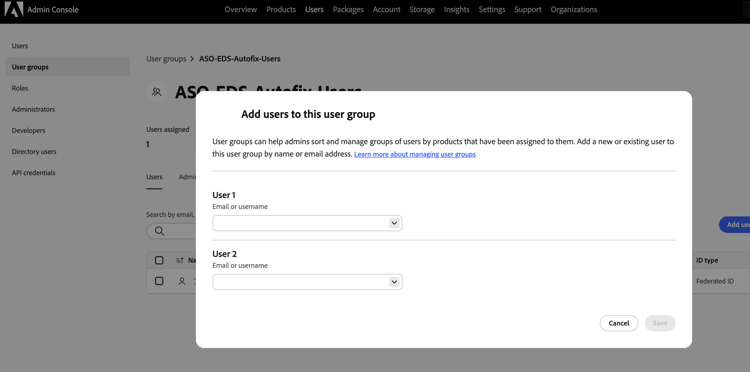Click the User 1 email or username field
The height and width of the screenshot is (372, 750).
307,223
